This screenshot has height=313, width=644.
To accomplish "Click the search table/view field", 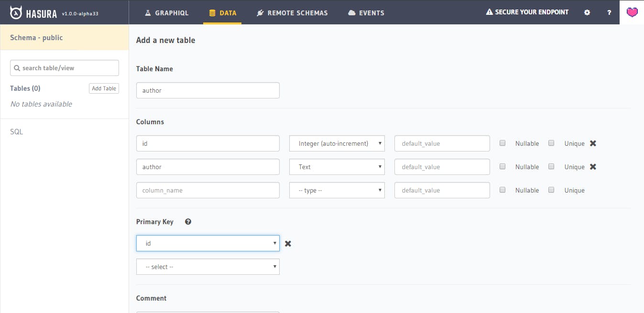I will coord(64,67).
